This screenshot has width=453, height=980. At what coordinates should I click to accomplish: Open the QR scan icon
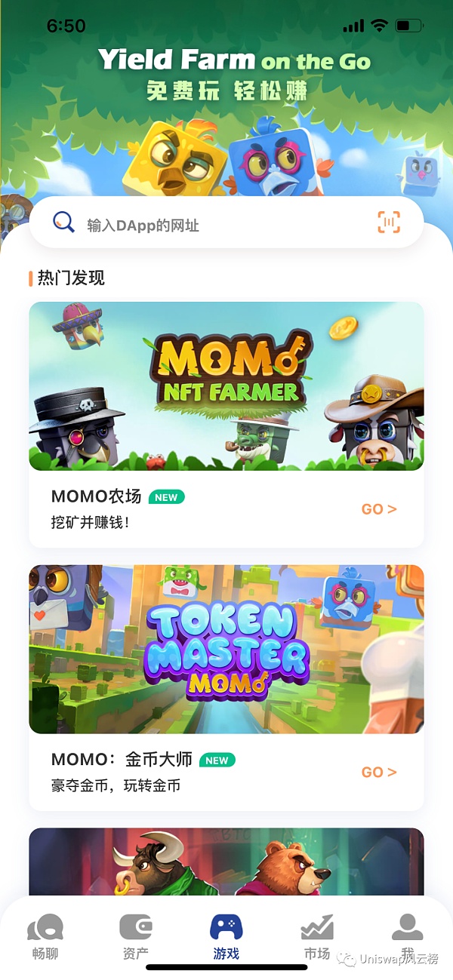click(x=389, y=222)
